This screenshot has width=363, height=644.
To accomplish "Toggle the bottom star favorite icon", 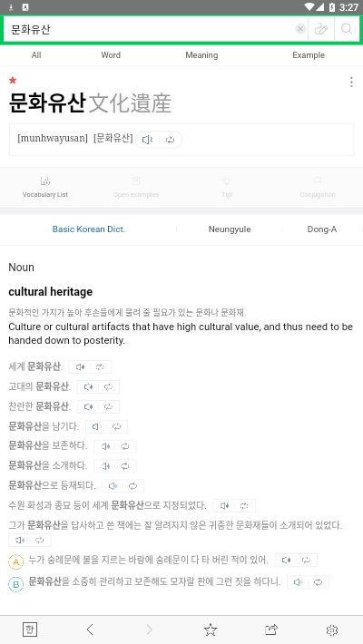I will pos(210,629).
